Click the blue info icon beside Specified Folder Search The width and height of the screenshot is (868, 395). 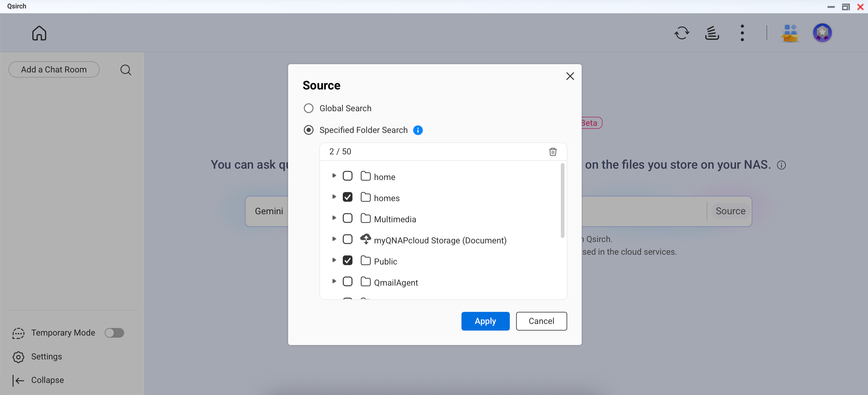point(418,130)
